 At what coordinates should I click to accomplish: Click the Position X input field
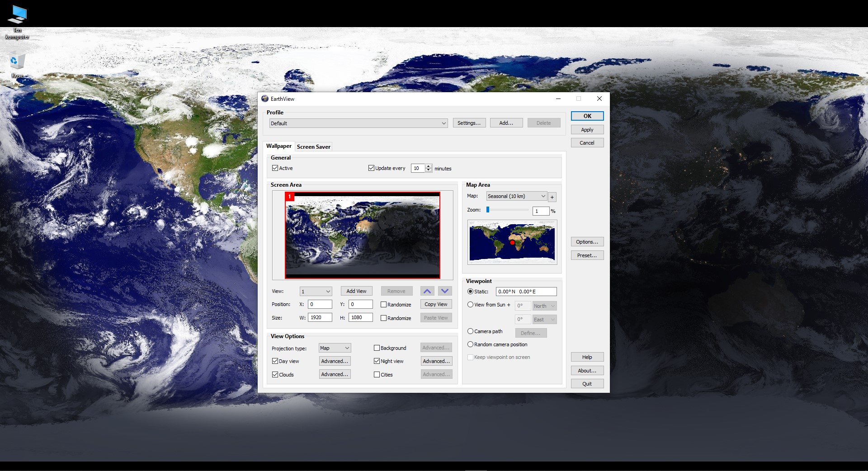click(x=320, y=304)
